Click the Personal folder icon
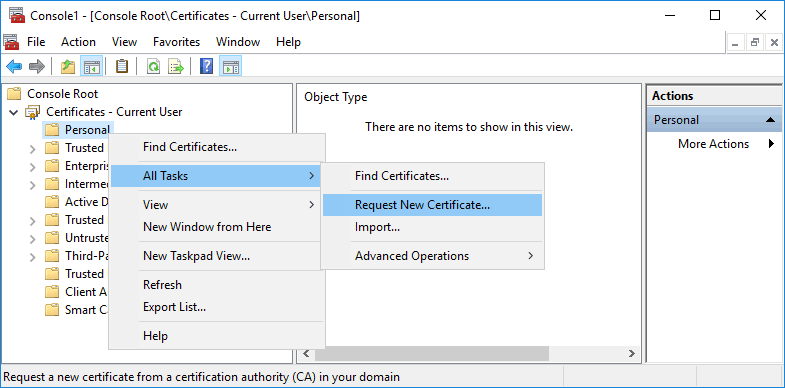Screen dimensions: 785x388 click(x=52, y=130)
